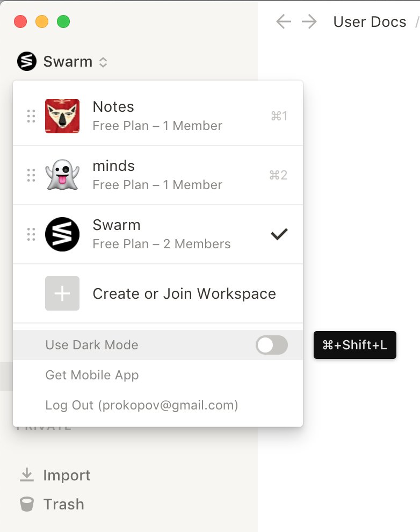Choose Create or Join Workspace
420x532 pixels.
tap(158, 293)
